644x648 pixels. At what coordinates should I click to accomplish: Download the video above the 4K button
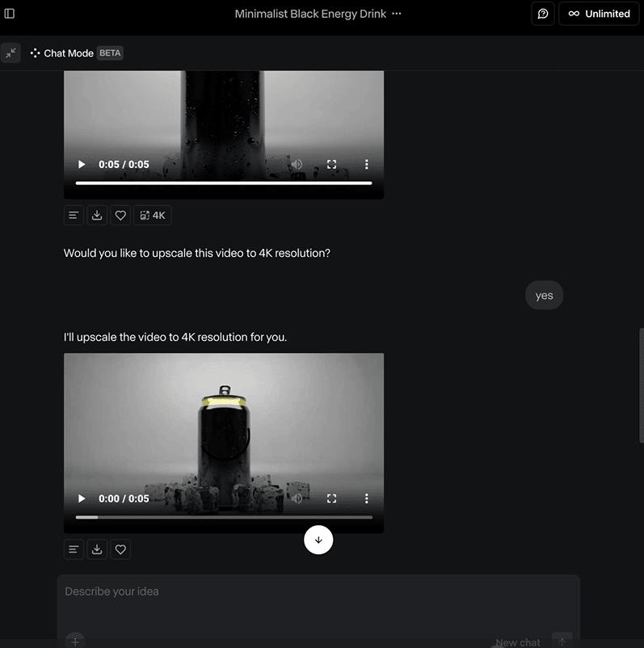(x=97, y=216)
